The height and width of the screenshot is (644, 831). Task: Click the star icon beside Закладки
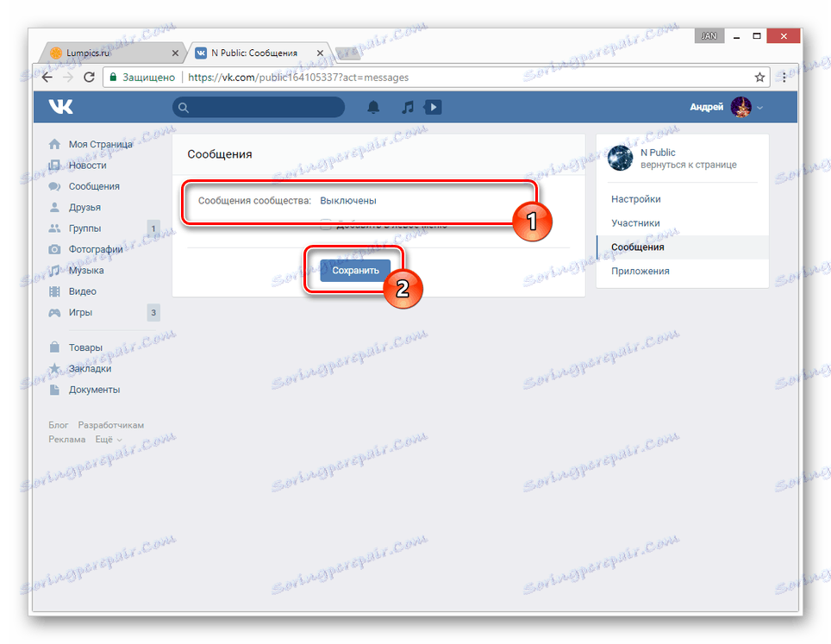point(54,368)
